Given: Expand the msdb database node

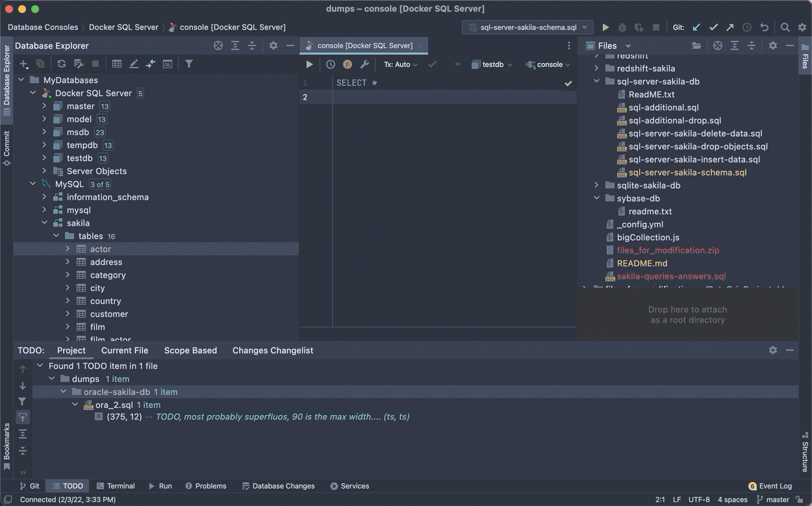Looking at the screenshot, I should coord(44,132).
